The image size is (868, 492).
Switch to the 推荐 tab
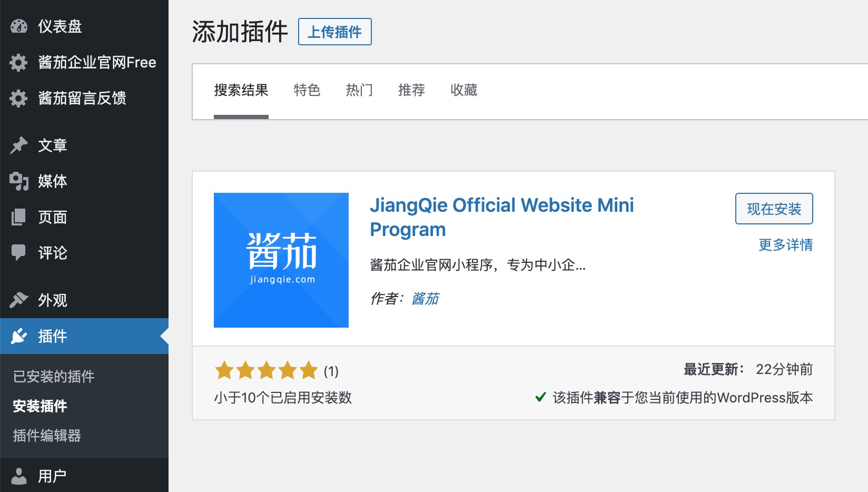pyautogui.click(x=411, y=90)
